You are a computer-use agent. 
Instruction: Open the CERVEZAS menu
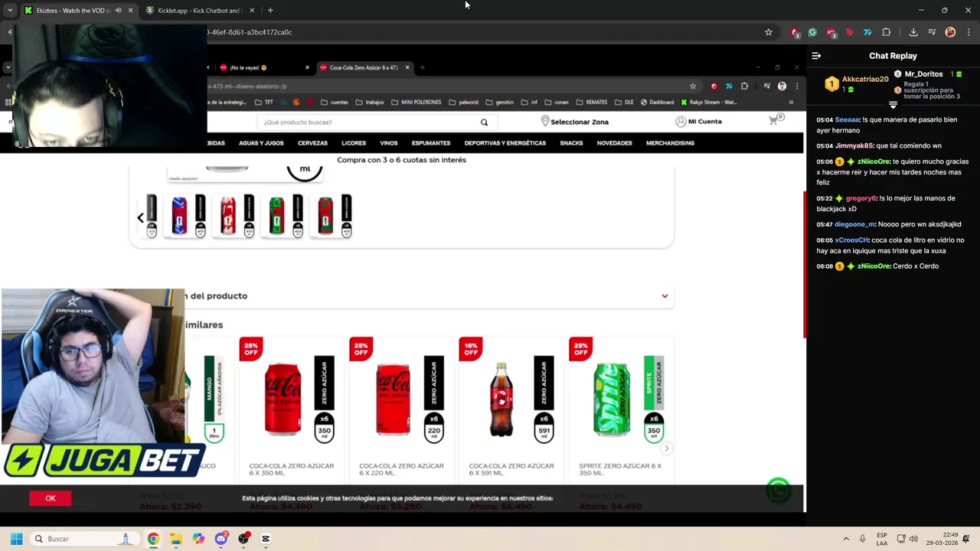click(312, 143)
